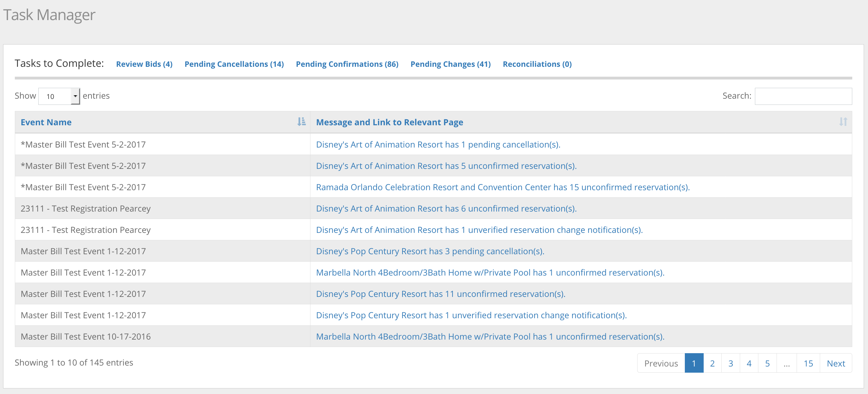This screenshot has width=868, height=394.
Task: Click the Message column sort arrows icon
Action: [x=843, y=122]
